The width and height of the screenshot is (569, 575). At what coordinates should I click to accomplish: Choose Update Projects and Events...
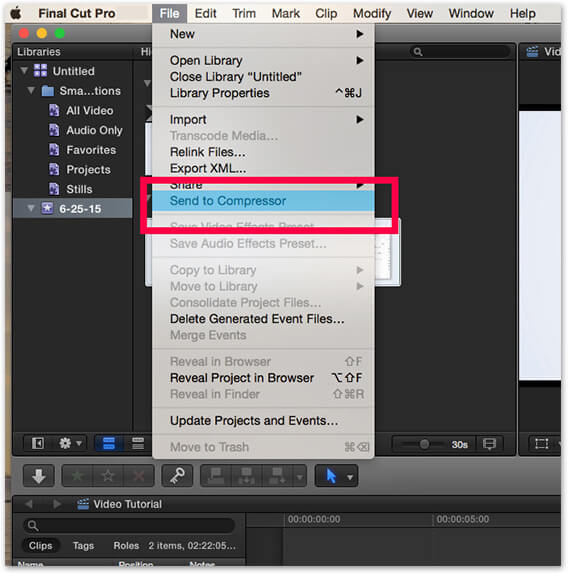click(263, 421)
